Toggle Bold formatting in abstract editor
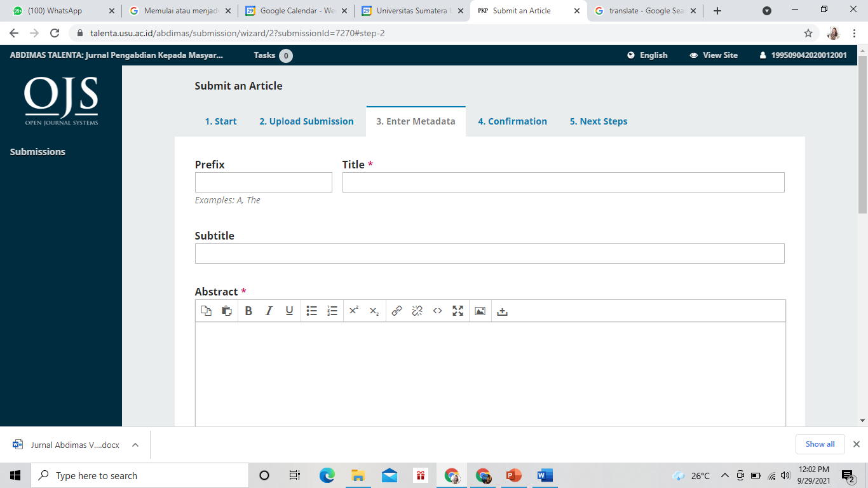The width and height of the screenshot is (868, 488). [x=248, y=311]
